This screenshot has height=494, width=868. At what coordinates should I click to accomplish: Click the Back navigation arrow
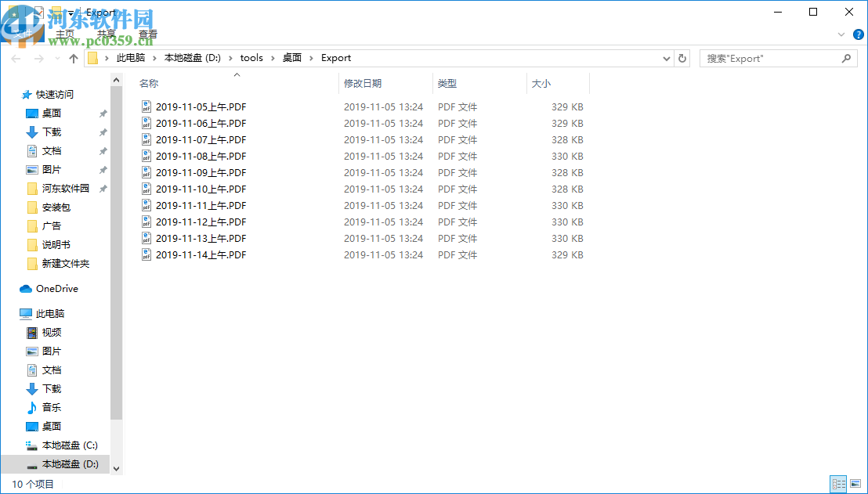click(x=16, y=58)
